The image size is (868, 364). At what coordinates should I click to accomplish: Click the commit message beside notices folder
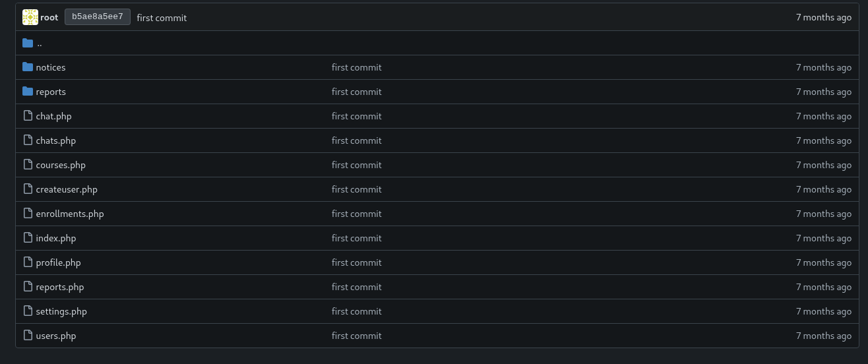[356, 67]
